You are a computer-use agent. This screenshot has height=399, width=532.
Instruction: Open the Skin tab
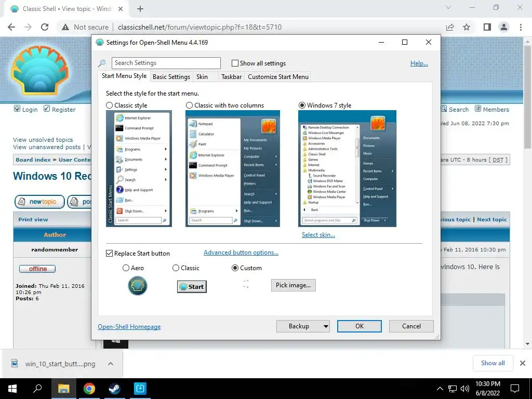coord(202,77)
